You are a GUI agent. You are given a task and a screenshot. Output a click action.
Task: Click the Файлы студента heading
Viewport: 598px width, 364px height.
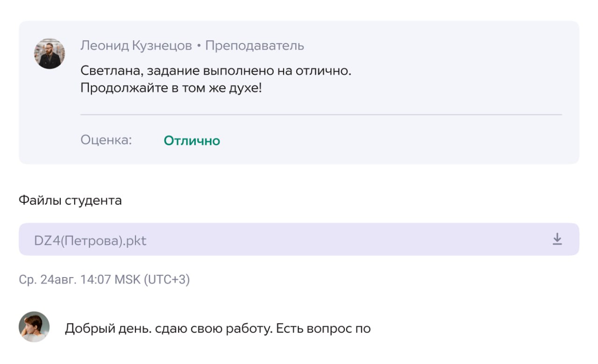(70, 200)
